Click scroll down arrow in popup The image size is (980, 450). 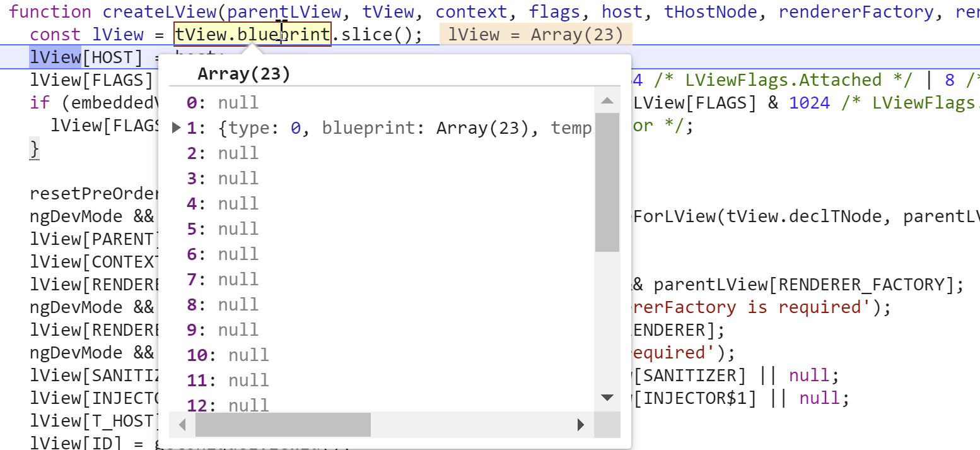(x=607, y=398)
